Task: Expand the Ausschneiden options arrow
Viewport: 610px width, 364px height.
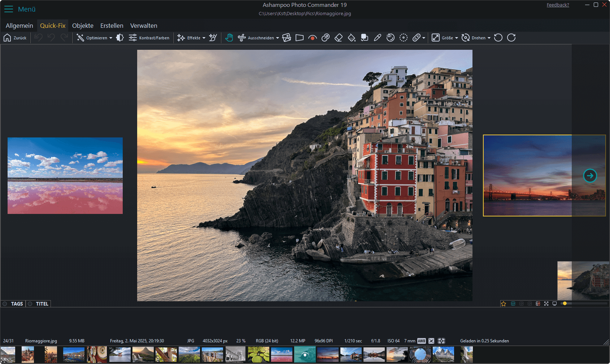Action: pyautogui.click(x=277, y=38)
